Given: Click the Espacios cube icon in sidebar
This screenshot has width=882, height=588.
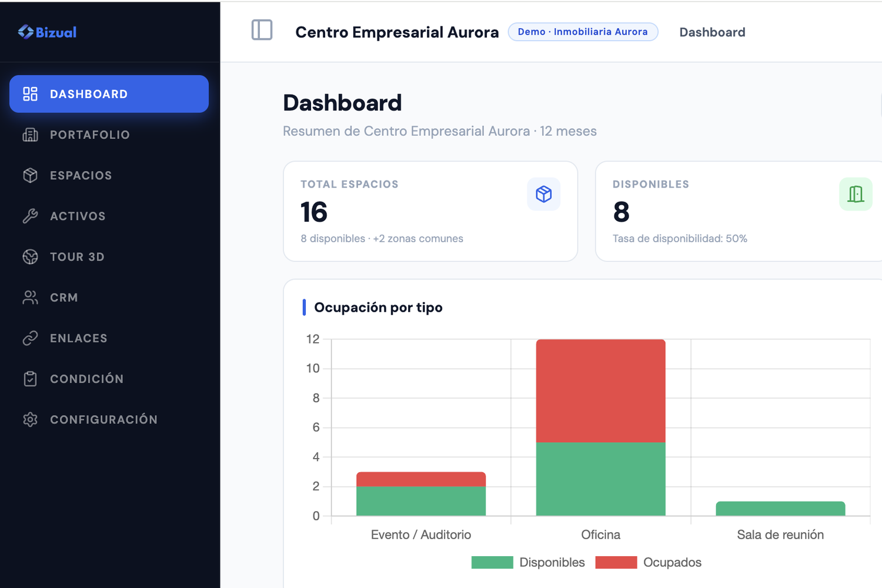Looking at the screenshot, I should coord(30,175).
